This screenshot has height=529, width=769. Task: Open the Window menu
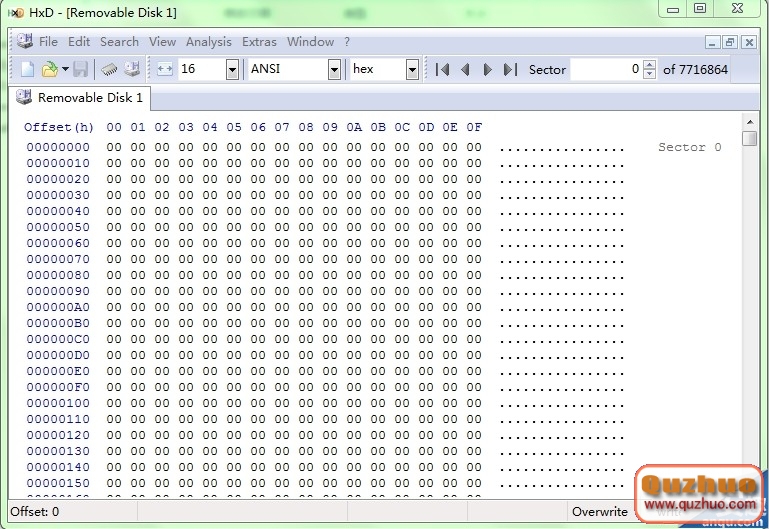pos(310,42)
